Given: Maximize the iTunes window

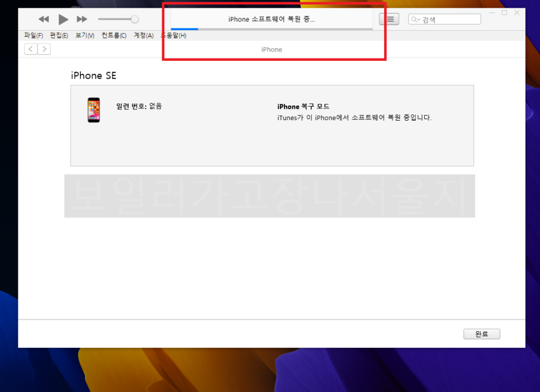Looking at the screenshot, I should (504, 12).
